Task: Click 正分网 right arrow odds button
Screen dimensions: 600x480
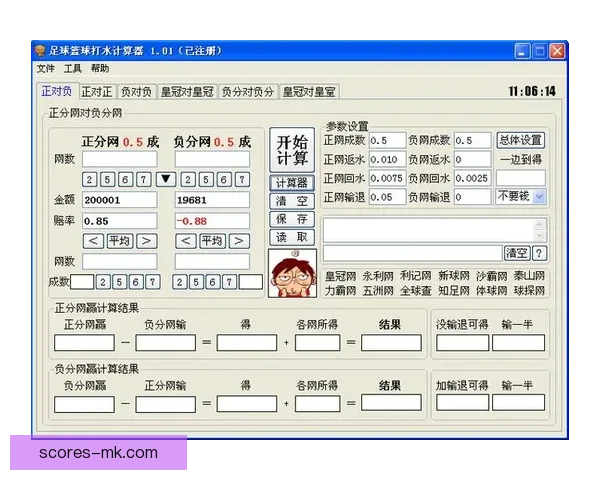Action: click(x=147, y=241)
